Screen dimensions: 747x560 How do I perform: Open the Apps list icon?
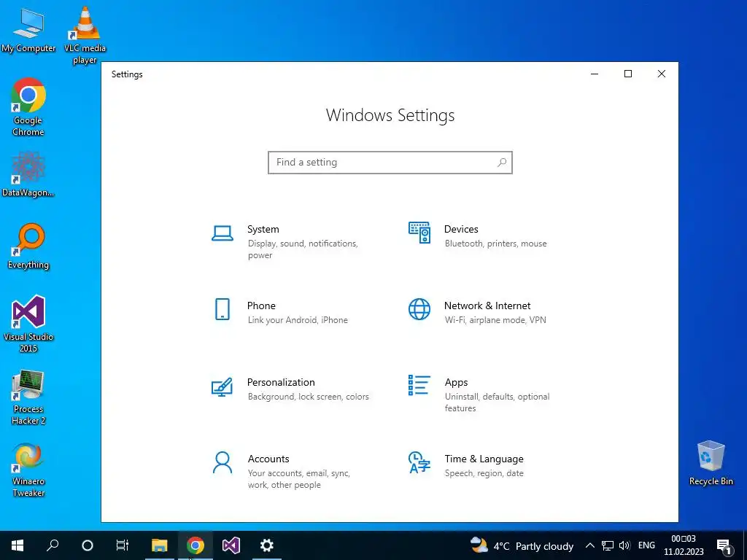(419, 385)
